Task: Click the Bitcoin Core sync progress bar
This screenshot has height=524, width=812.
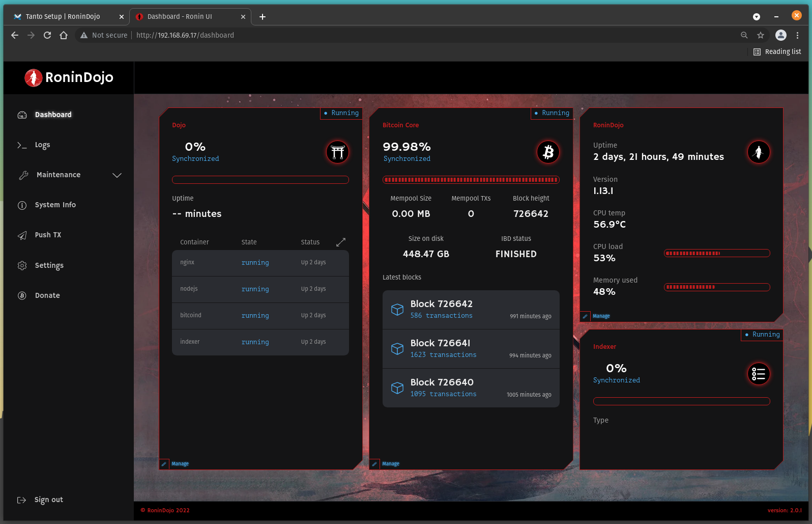Action: tap(471, 180)
